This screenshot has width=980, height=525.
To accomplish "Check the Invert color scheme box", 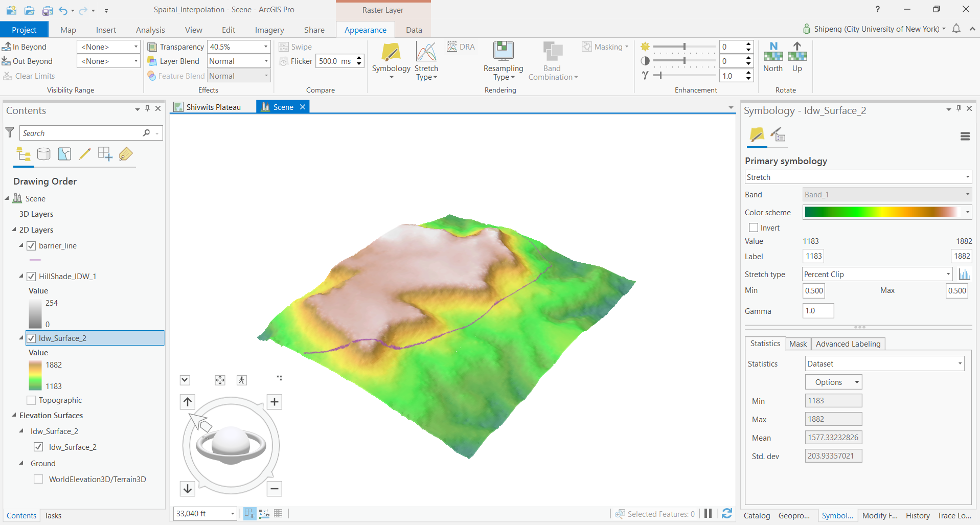I will point(754,228).
